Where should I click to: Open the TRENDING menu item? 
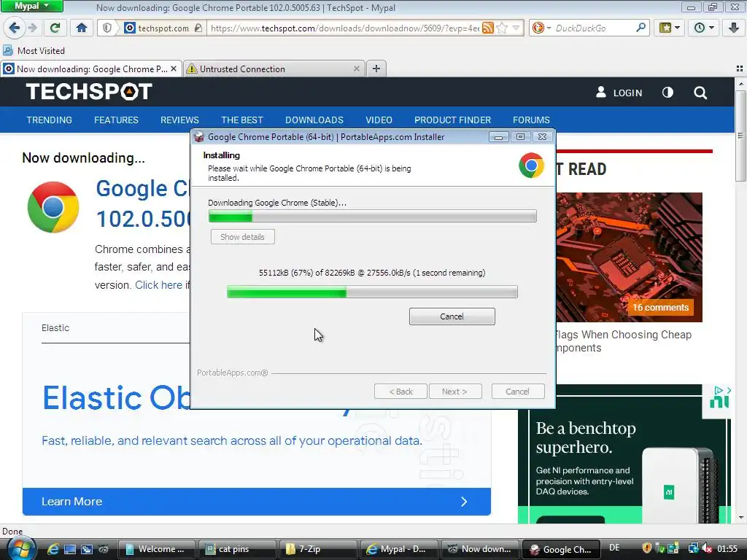[49, 120]
